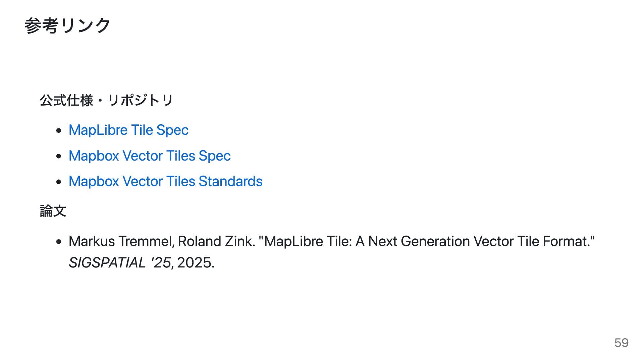Screen dimensions: 644x362
Task: Click the word "Standards" in third link
Action: (x=230, y=181)
